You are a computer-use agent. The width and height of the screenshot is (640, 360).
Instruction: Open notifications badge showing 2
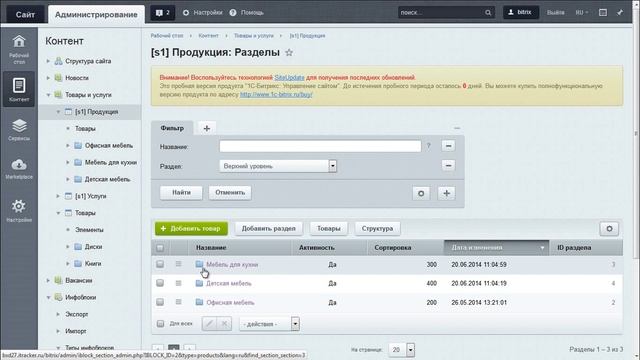click(x=162, y=13)
